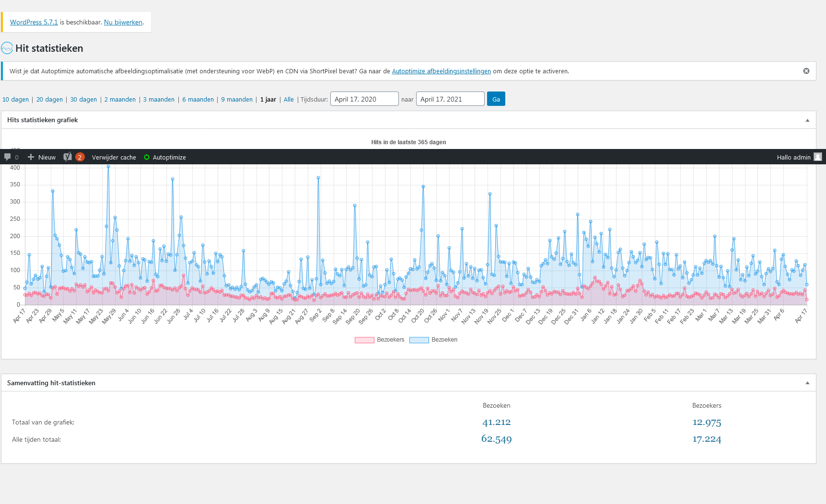Click chart title Hits in de laatste 365 dagen
This screenshot has height=504, width=826.
(408, 142)
